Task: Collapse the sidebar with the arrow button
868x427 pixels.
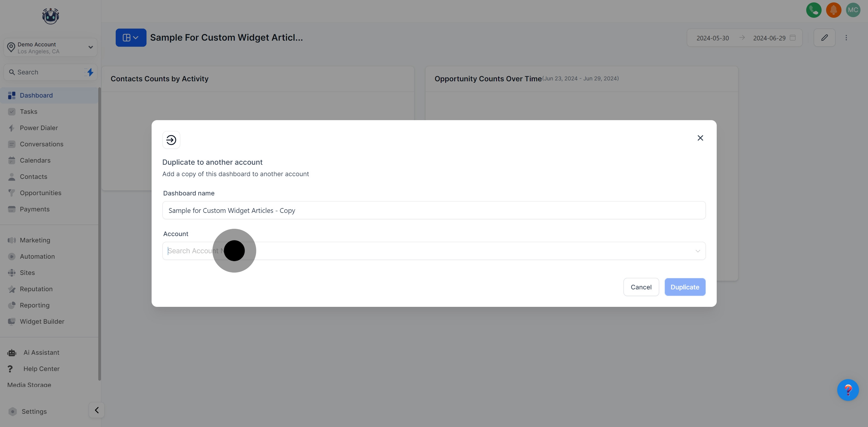Action: pyautogui.click(x=96, y=410)
